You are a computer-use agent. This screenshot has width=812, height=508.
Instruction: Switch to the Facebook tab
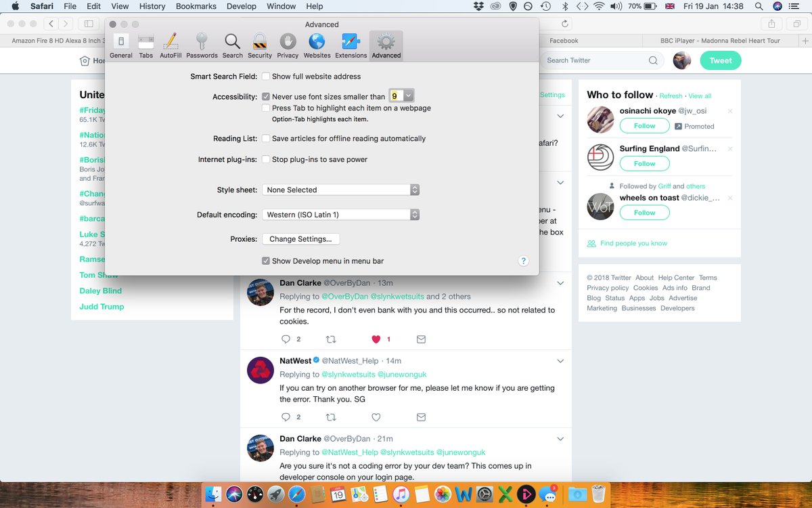(564, 41)
